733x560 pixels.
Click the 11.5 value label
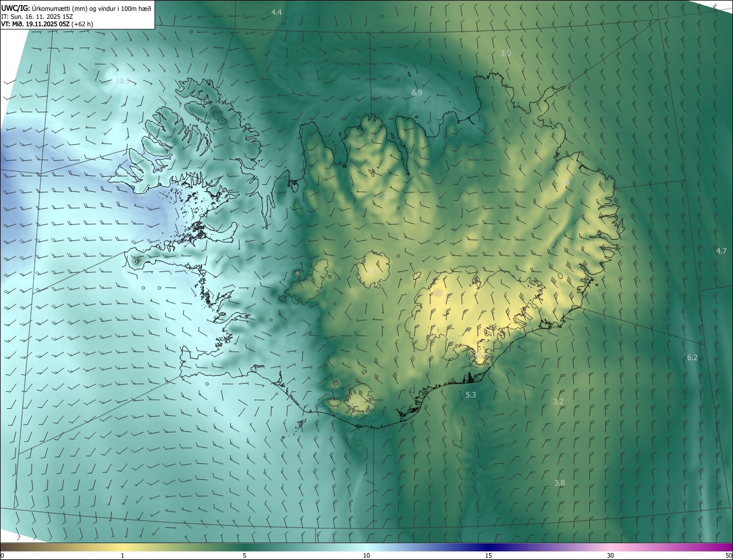tap(134, 198)
